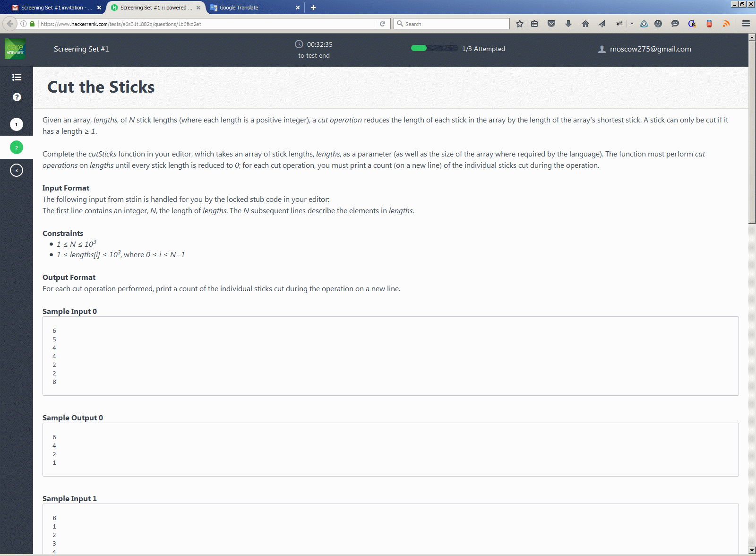Click the URL address bar
Screen dimensions: 756x556
tap(207, 24)
